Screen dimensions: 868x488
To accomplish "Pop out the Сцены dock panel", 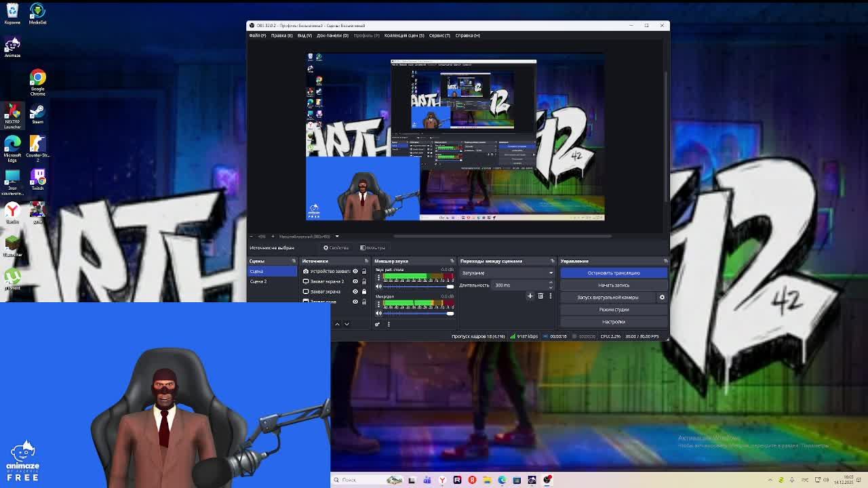I will [294, 261].
